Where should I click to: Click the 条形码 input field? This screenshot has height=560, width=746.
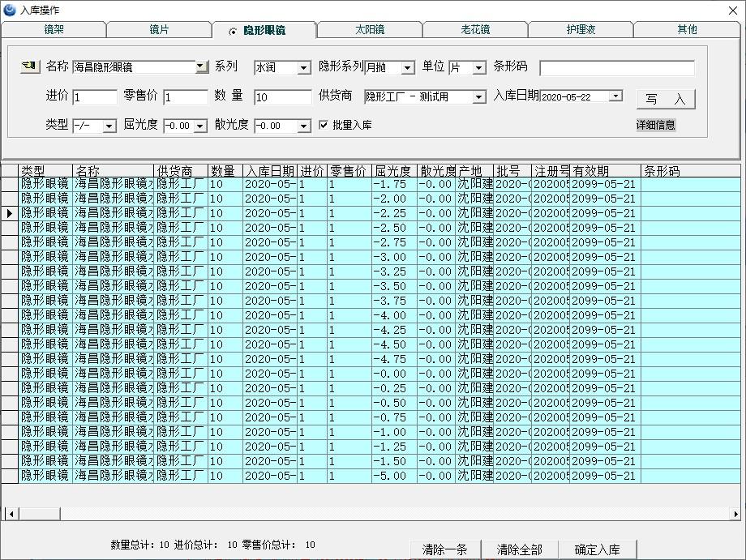[x=616, y=68]
